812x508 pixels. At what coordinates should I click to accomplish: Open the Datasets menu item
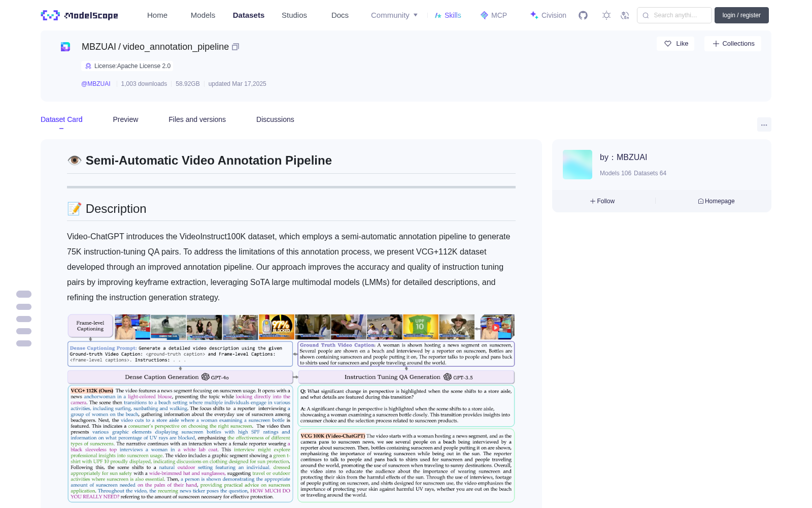click(249, 15)
